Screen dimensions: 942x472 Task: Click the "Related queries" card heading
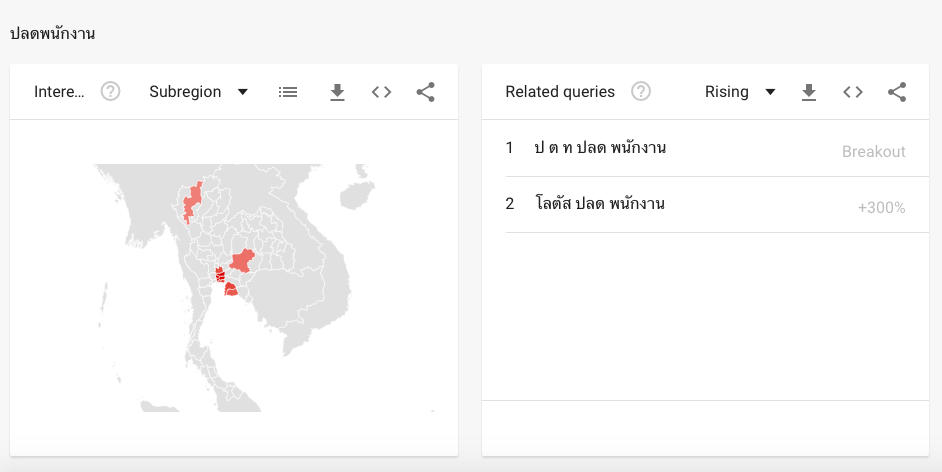pyautogui.click(x=560, y=92)
